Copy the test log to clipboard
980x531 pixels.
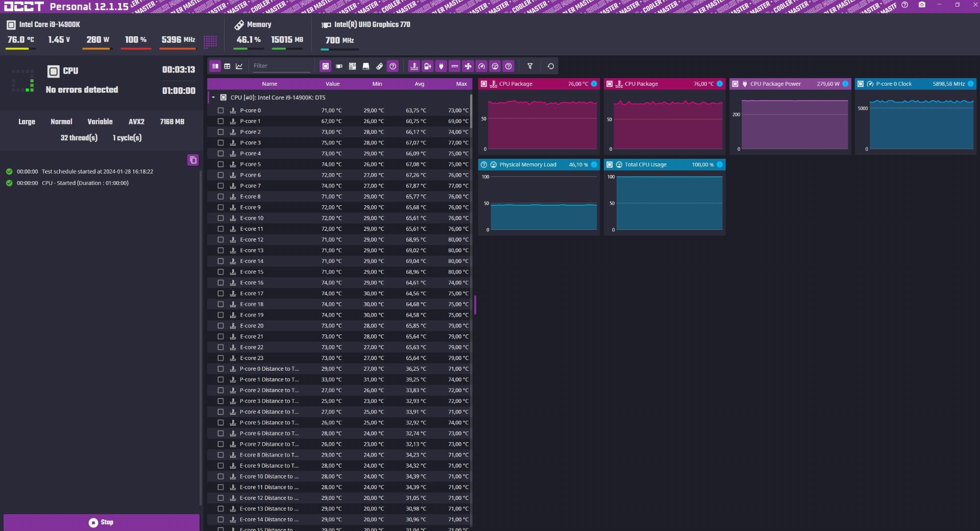tap(193, 160)
